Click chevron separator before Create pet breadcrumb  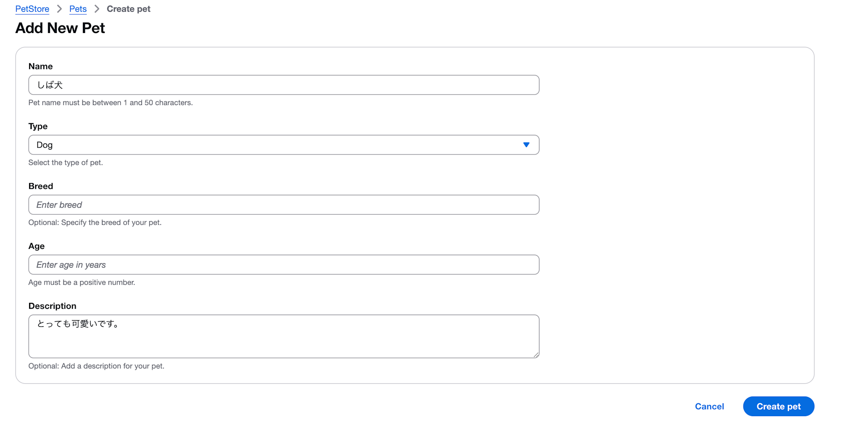tap(97, 9)
